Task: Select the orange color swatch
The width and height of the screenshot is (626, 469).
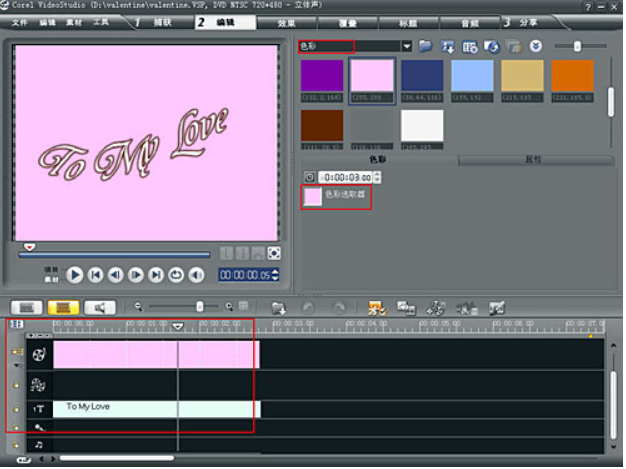Action: tap(571, 76)
